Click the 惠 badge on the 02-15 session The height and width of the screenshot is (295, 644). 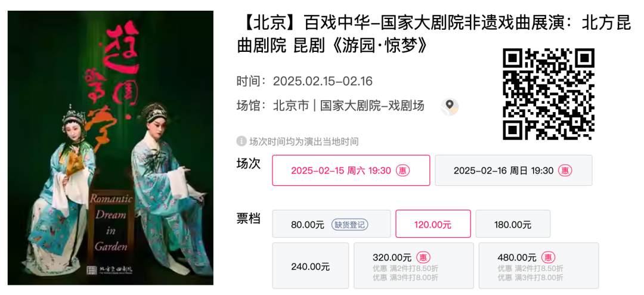402,170
